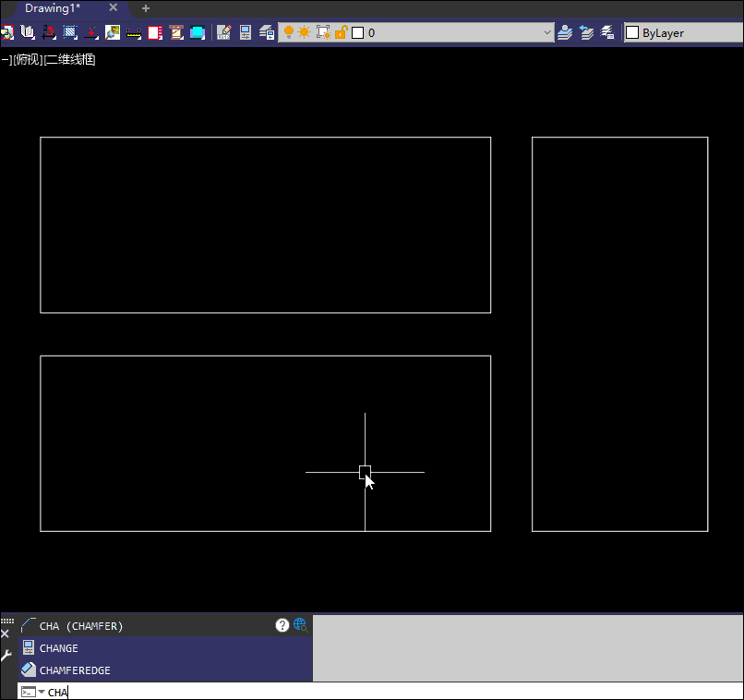This screenshot has width=744, height=700.
Task: Select CHA (CHAMFER) suggestion
Action: (165, 626)
